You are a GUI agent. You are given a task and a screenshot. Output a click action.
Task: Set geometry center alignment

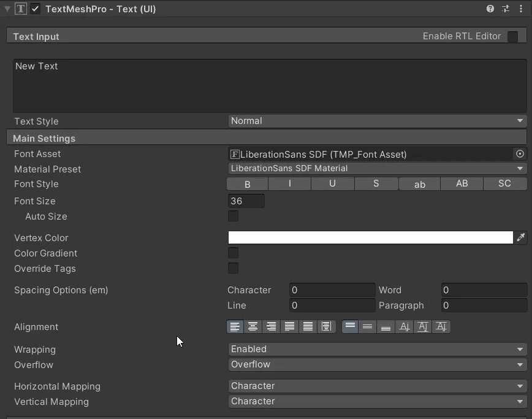click(327, 326)
